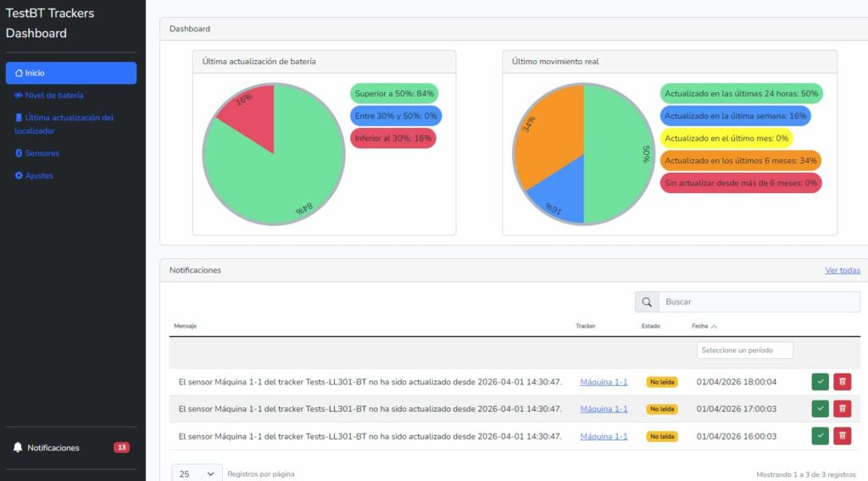Delete the 17:00:03 notification
868x481 pixels.
click(x=843, y=408)
